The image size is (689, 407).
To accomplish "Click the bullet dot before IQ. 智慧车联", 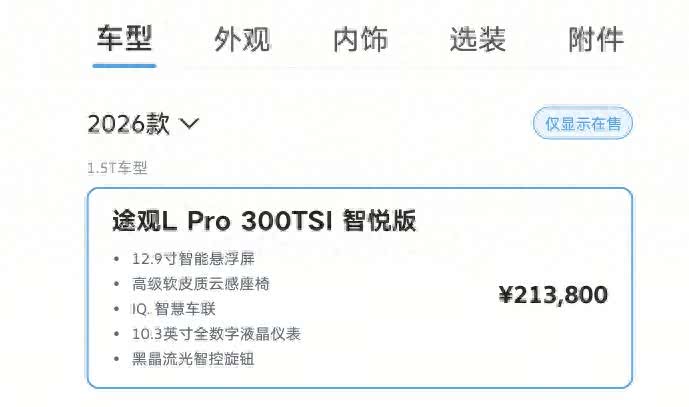I will pos(116,309).
